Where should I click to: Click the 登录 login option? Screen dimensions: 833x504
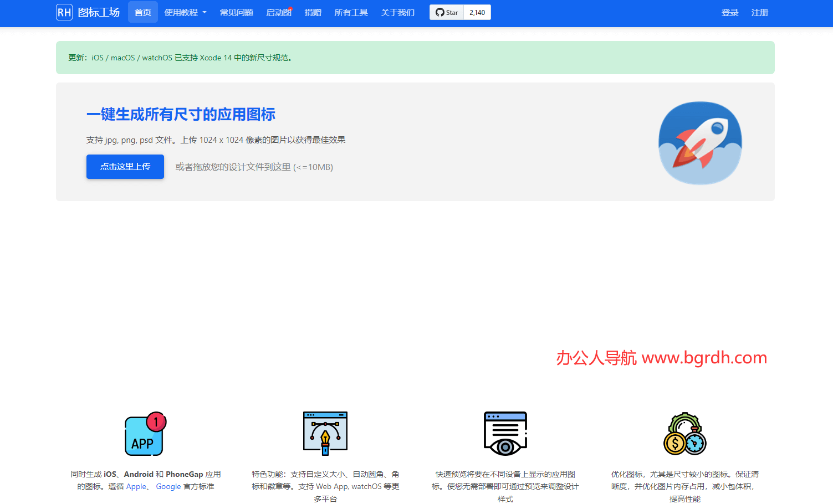730,12
